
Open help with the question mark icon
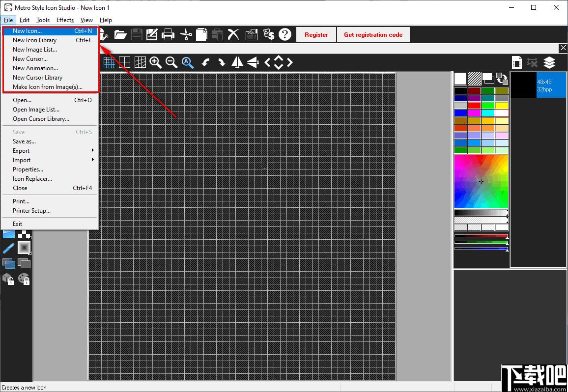point(285,34)
